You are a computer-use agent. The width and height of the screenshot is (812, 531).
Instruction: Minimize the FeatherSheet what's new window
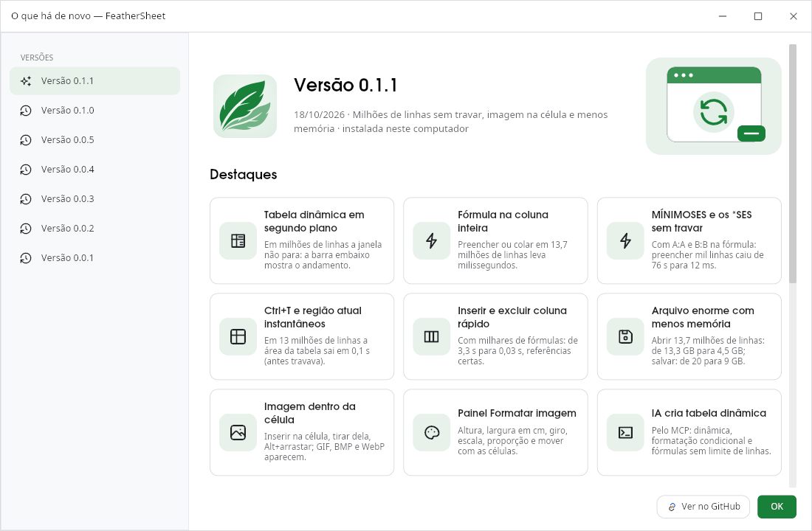723,16
